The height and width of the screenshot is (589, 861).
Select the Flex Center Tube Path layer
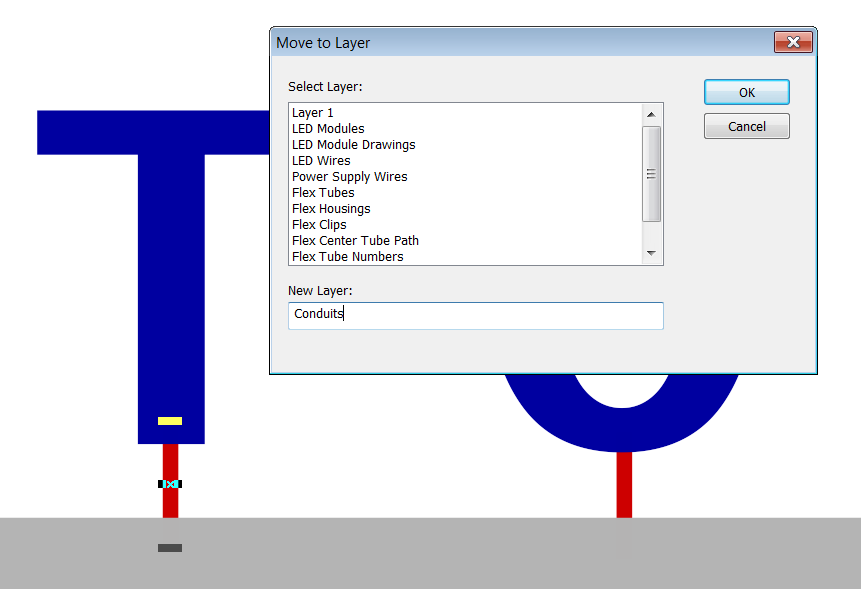(355, 241)
